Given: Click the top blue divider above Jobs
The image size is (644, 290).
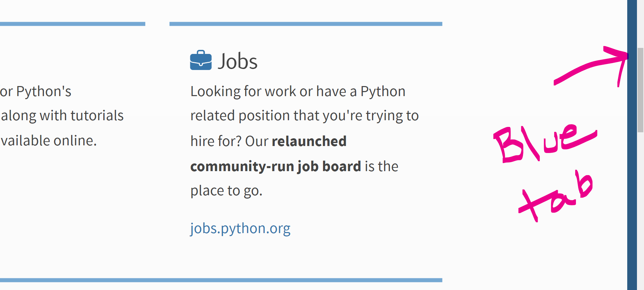Looking at the screenshot, I should (x=305, y=23).
